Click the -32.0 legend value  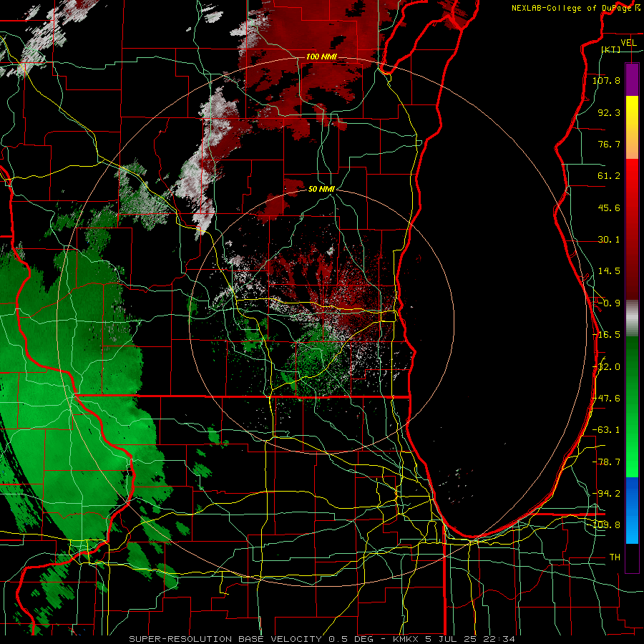[606, 367]
